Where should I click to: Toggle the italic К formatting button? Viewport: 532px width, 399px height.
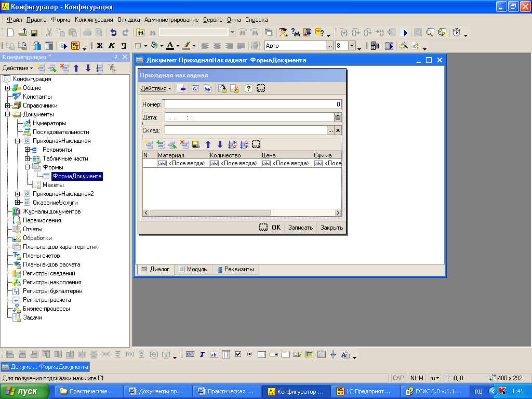pyautogui.click(x=112, y=46)
